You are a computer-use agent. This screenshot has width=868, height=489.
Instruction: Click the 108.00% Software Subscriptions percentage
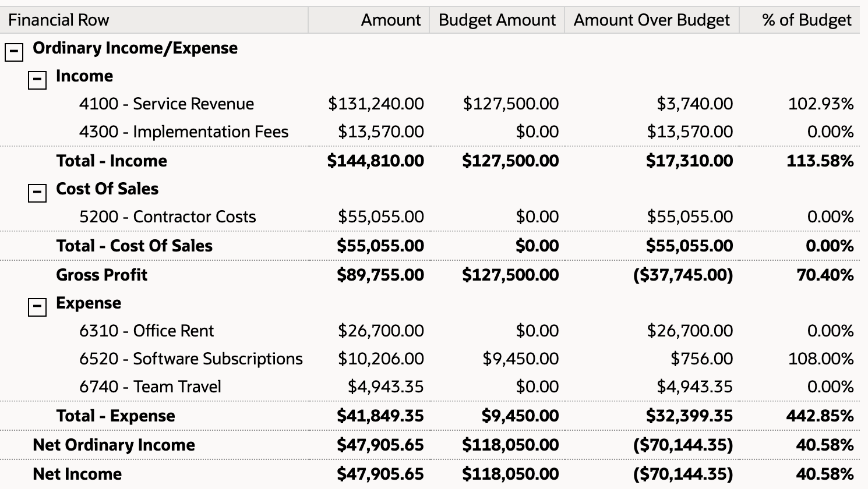821,359
